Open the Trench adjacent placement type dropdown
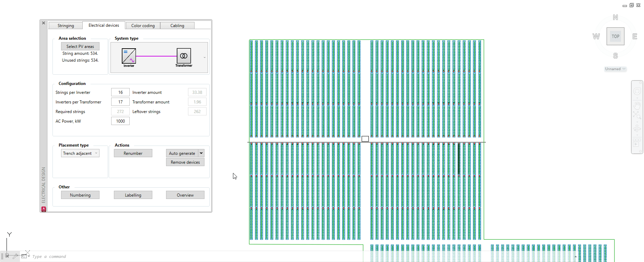644x262 pixels. (80, 153)
